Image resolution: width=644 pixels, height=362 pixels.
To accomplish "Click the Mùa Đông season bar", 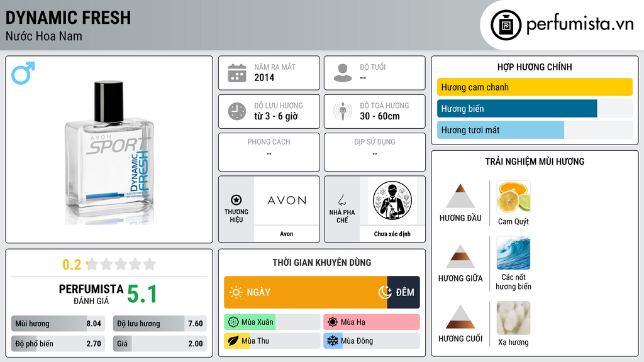I will click(372, 341).
